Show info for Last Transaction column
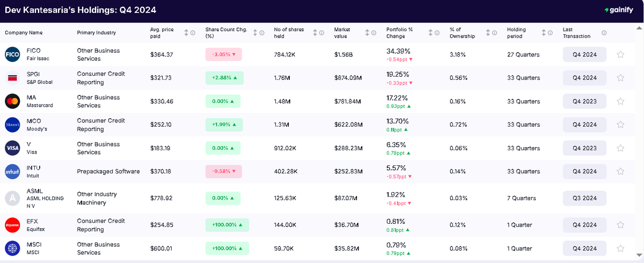This screenshot has width=644, height=263. coord(604,33)
